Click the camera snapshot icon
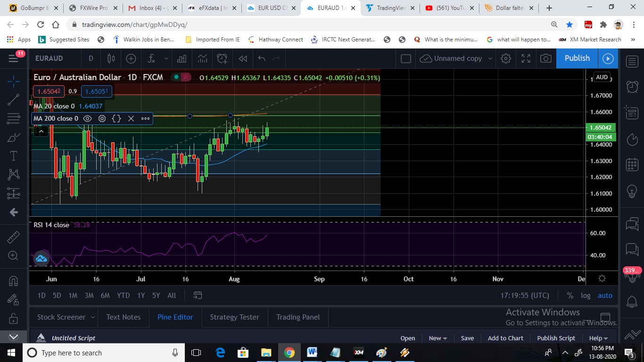Image resolution: width=644 pixels, height=362 pixels. point(545,58)
